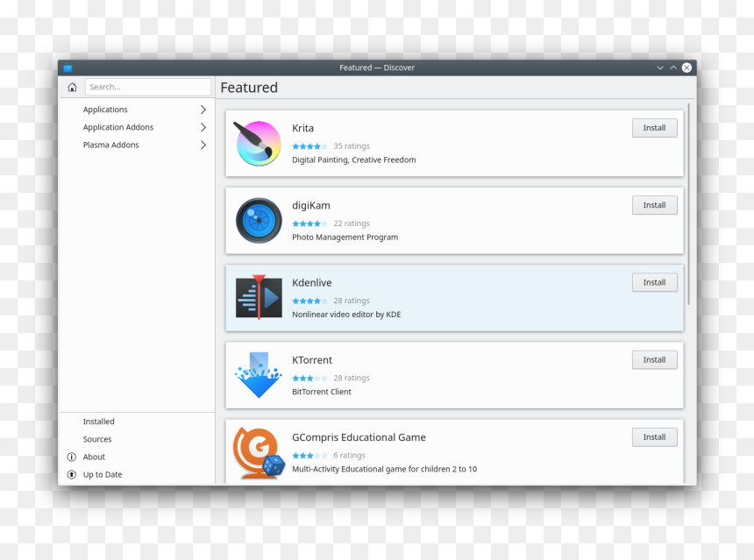Click the Discover app icon in title bar

tap(68, 68)
